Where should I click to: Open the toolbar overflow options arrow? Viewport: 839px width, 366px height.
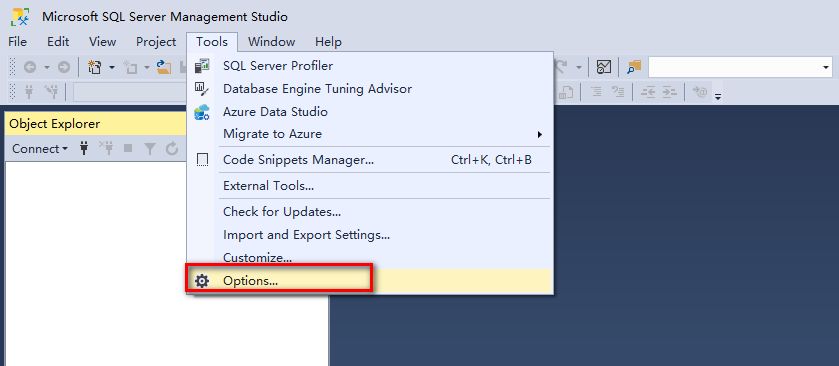[718, 97]
